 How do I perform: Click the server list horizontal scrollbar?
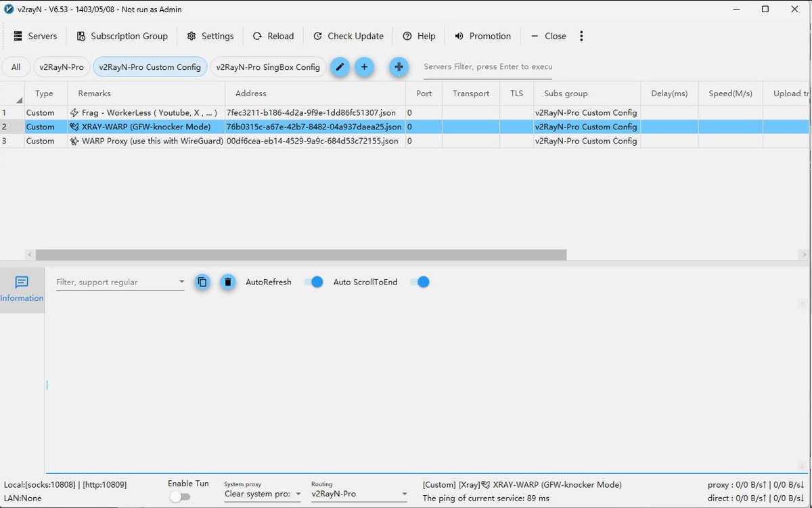tap(301, 255)
